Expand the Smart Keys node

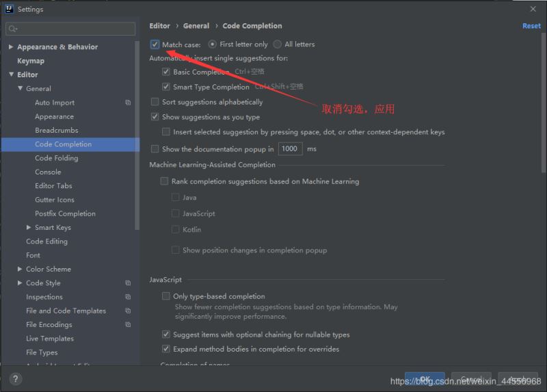point(29,227)
